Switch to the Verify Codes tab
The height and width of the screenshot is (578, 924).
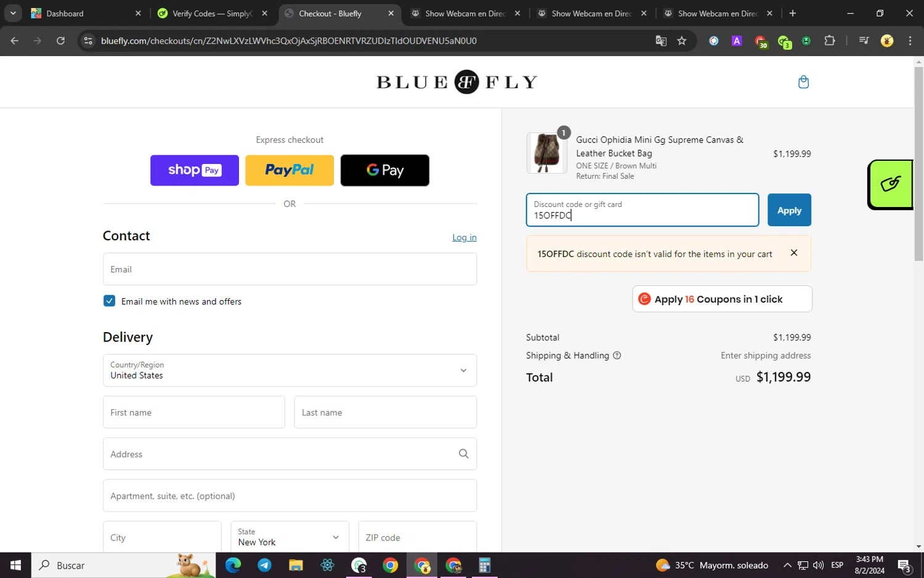coord(212,13)
